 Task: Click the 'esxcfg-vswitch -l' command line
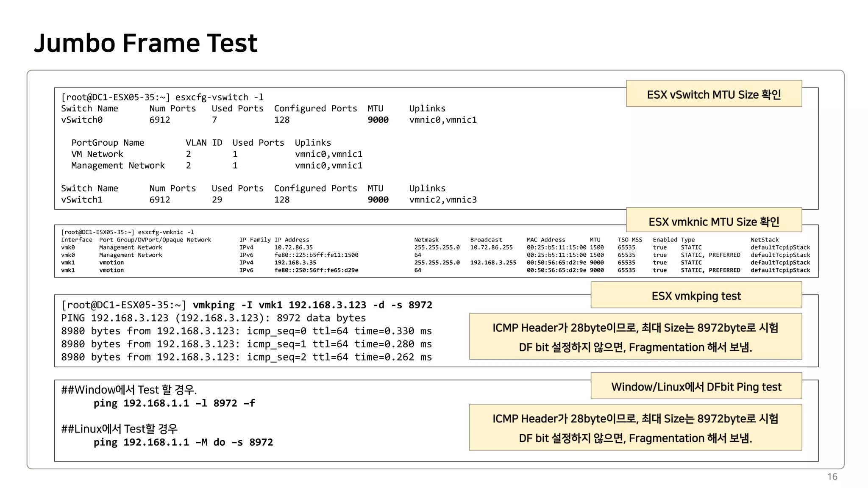click(x=162, y=97)
